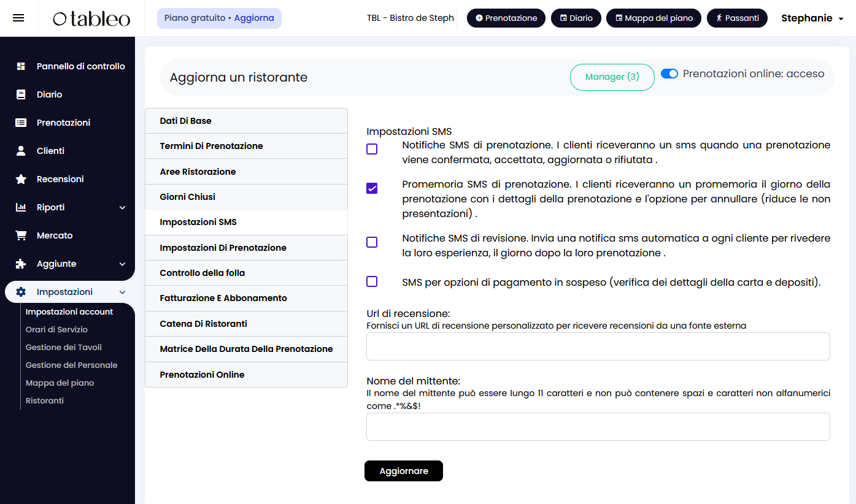Click the Passanti button

(737, 18)
